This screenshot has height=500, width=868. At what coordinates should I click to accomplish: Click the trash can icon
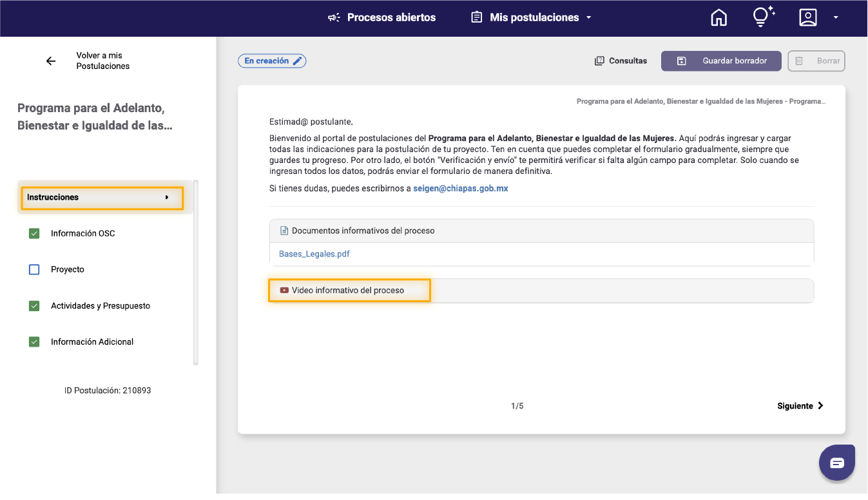pyautogui.click(x=799, y=61)
